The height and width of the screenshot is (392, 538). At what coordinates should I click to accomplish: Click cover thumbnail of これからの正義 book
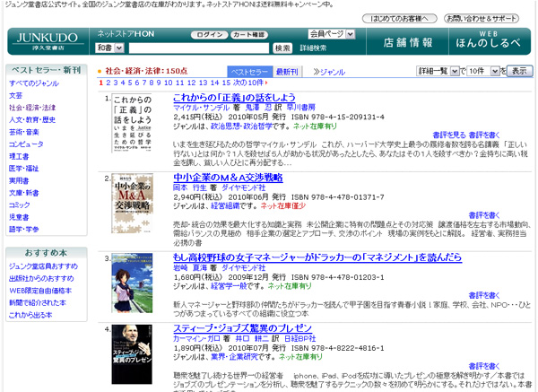click(132, 123)
